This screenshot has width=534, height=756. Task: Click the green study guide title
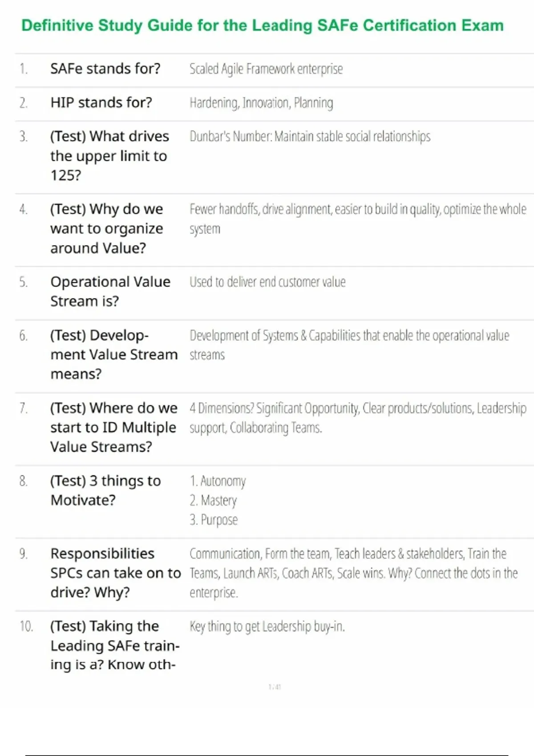tap(263, 25)
